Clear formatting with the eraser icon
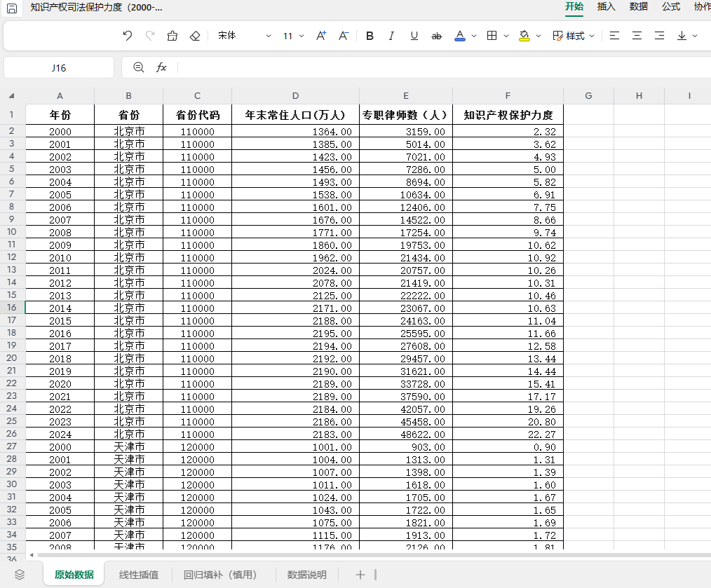The height and width of the screenshot is (588, 711). 195,36
